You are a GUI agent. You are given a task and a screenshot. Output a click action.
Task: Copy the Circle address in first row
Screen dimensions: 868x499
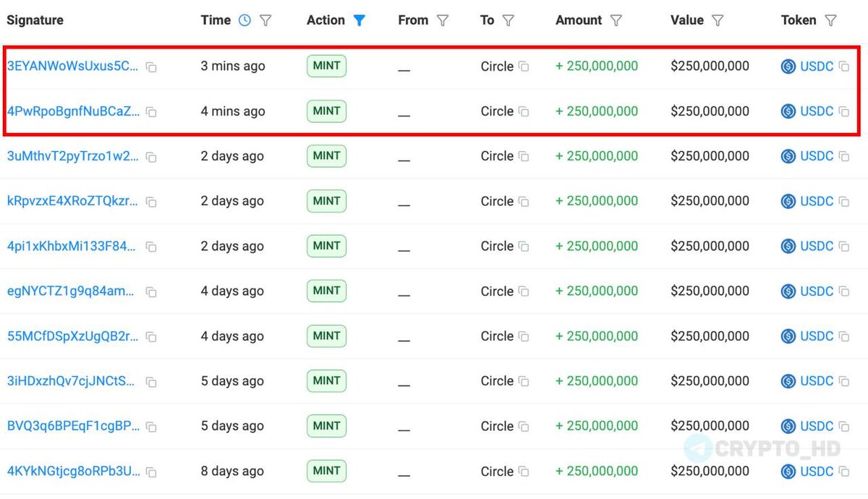click(x=524, y=67)
